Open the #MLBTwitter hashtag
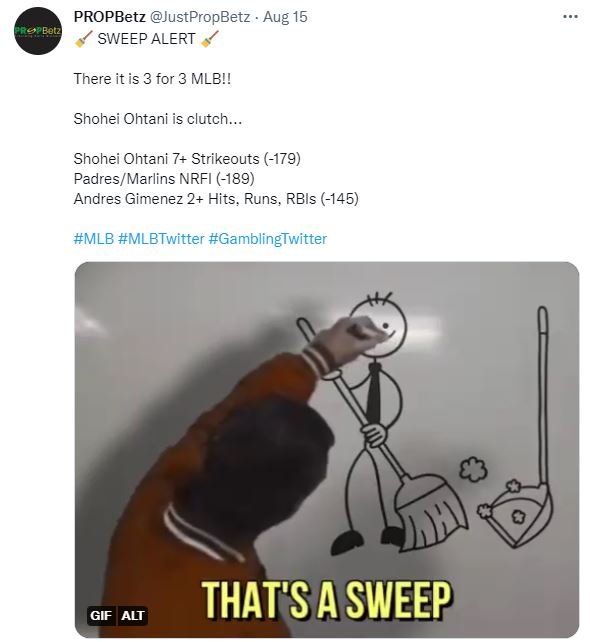This screenshot has height=642, width=590. [161, 238]
